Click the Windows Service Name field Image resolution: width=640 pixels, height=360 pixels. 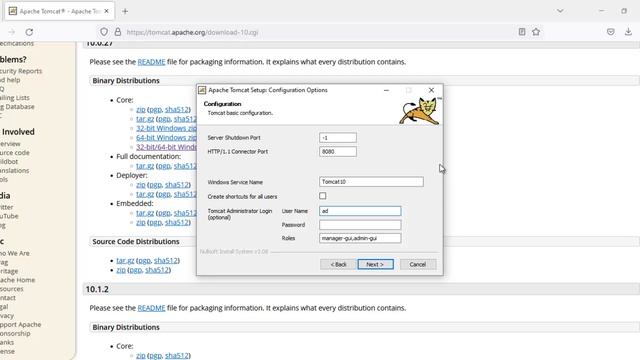[371, 182]
